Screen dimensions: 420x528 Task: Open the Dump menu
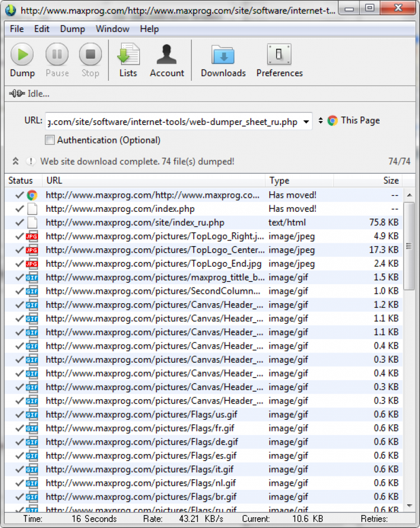point(72,29)
